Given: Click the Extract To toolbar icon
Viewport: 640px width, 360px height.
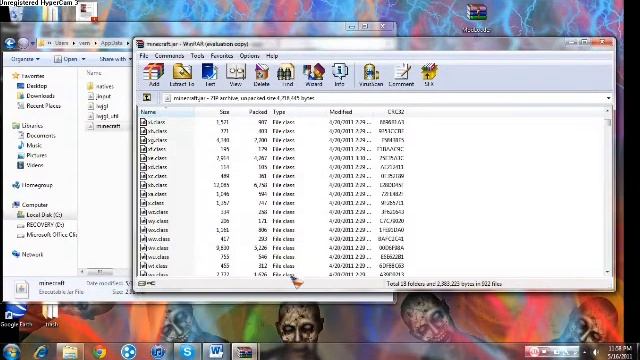Looking at the screenshot, I should click(x=182, y=75).
